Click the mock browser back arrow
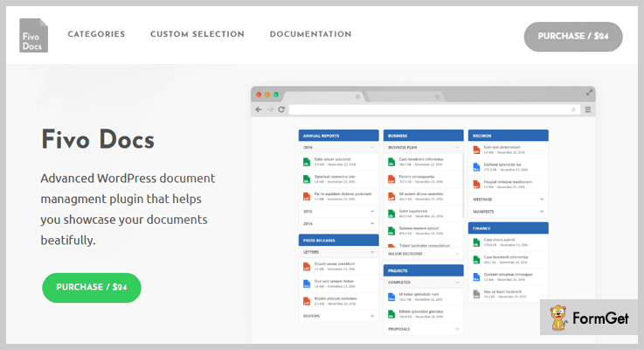The width and height of the screenshot is (644, 350). (259, 109)
